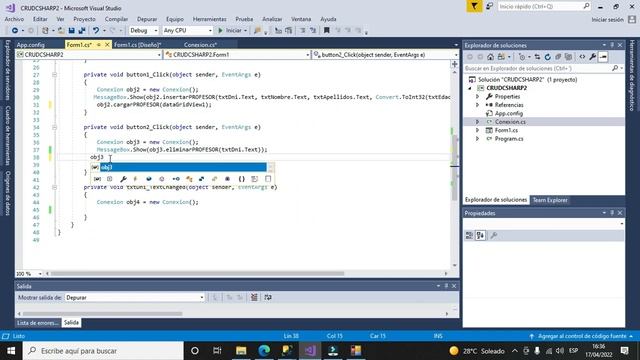Switch to the Conexion.cs editor tab
The height and width of the screenshot is (360, 640).
tap(200, 44)
